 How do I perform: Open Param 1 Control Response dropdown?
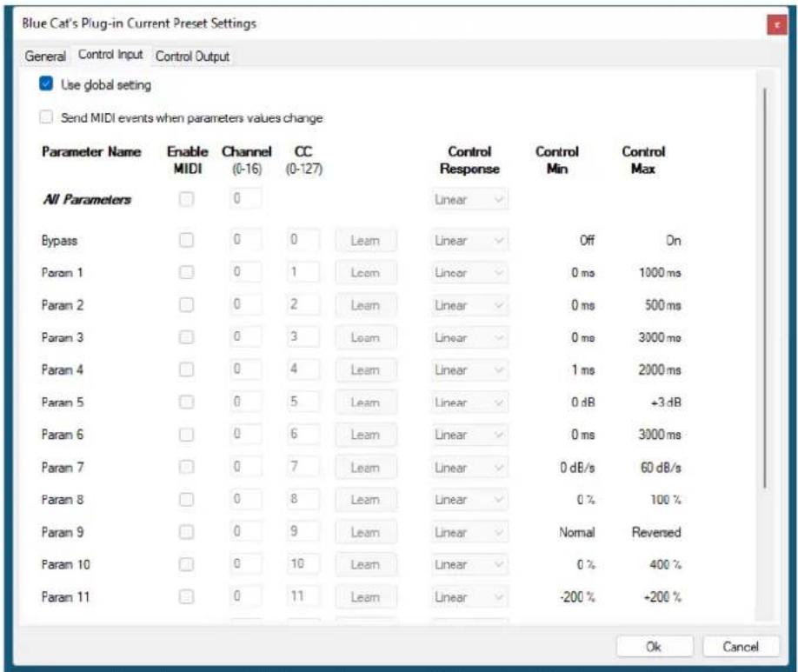coord(469,273)
